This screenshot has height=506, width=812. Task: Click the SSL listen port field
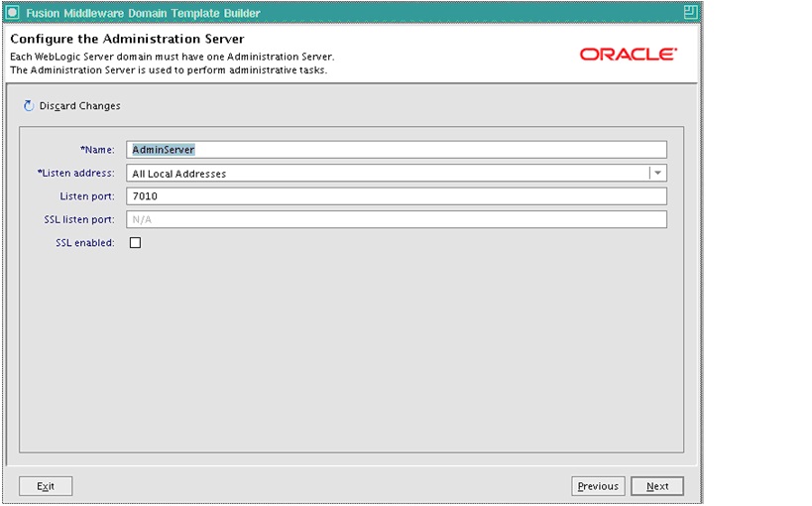(397, 219)
